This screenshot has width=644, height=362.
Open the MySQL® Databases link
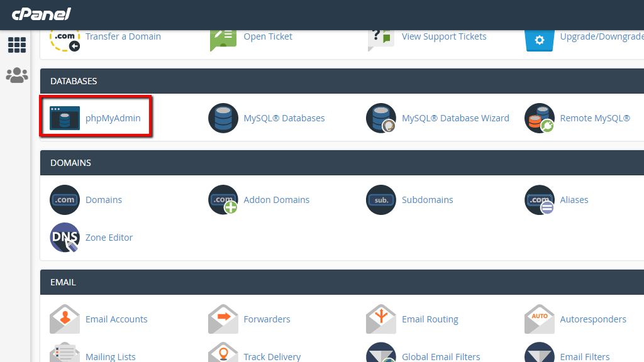[x=284, y=118]
